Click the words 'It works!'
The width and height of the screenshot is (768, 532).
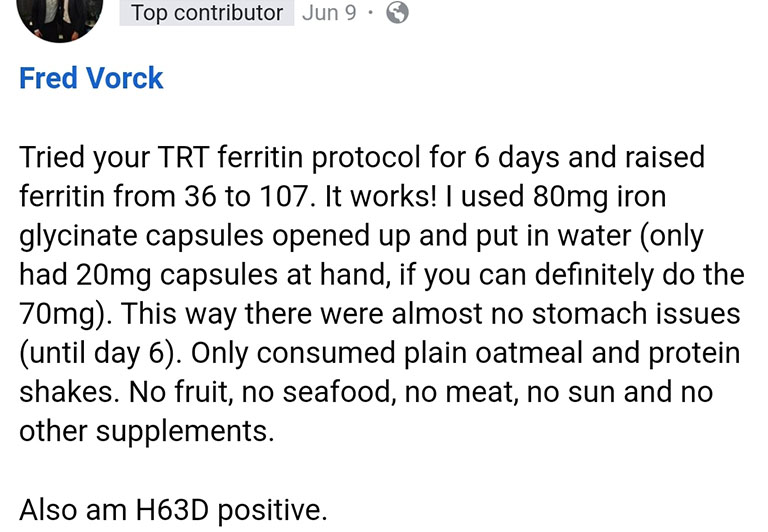pos(378,196)
